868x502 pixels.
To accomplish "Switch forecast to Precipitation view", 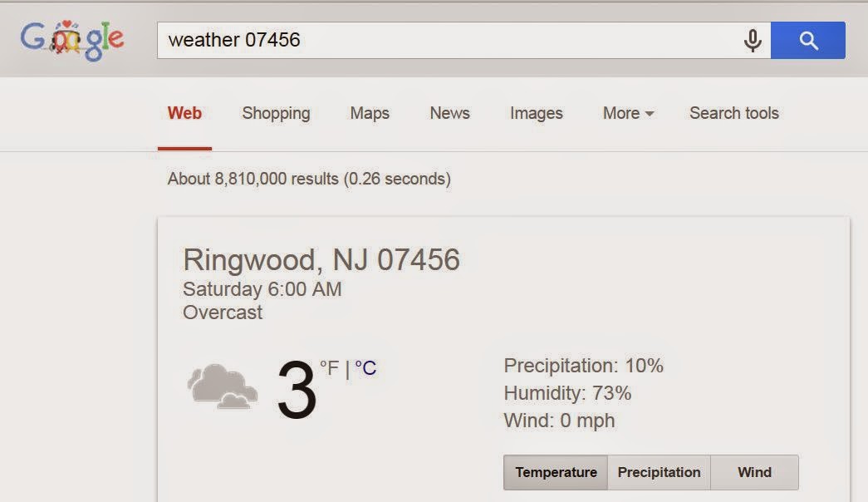I will pyautogui.click(x=659, y=472).
